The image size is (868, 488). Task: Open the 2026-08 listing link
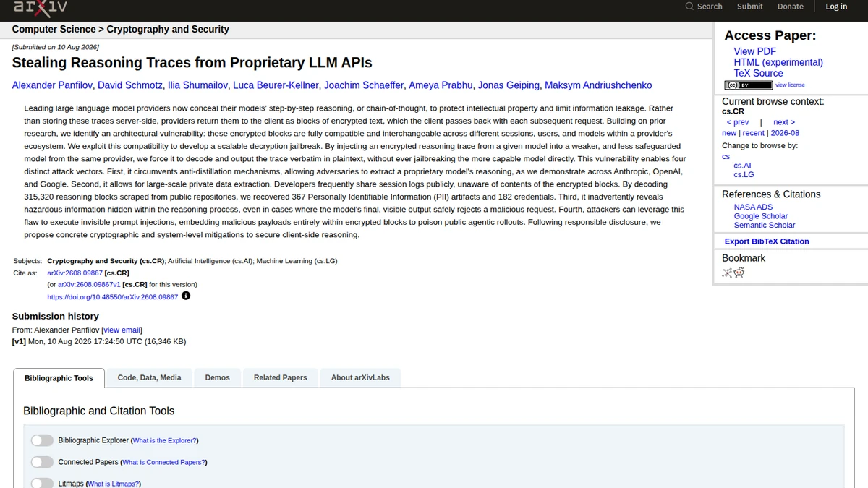click(x=785, y=133)
